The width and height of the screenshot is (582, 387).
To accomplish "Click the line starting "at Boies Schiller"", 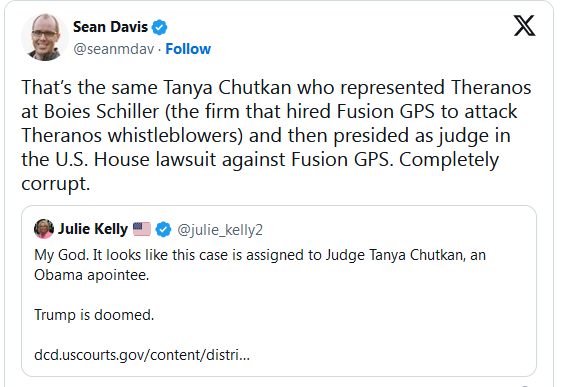I will [x=269, y=112].
